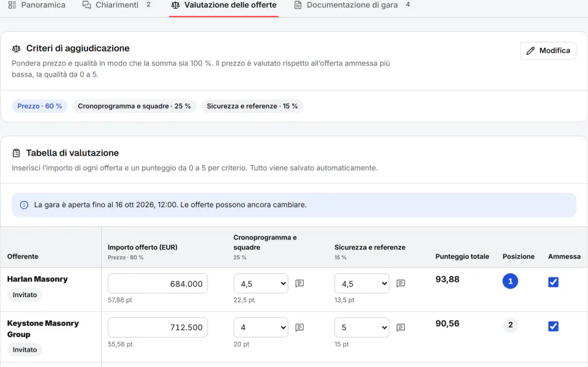The height and width of the screenshot is (367, 588).
Task: Open Keystone Masonry Group's Sicurezza comment icon
Action: pyautogui.click(x=401, y=328)
